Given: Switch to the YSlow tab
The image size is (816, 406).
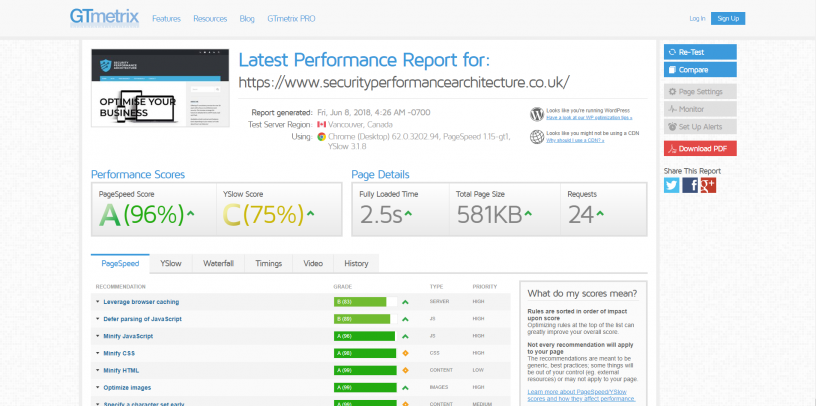Looking at the screenshot, I should pyautogui.click(x=170, y=263).
